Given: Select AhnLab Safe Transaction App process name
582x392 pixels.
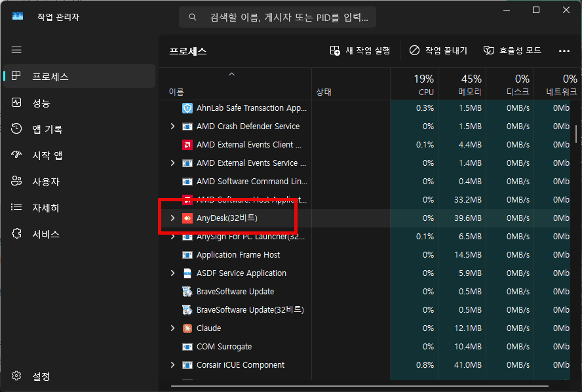Looking at the screenshot, I should 251,108.
